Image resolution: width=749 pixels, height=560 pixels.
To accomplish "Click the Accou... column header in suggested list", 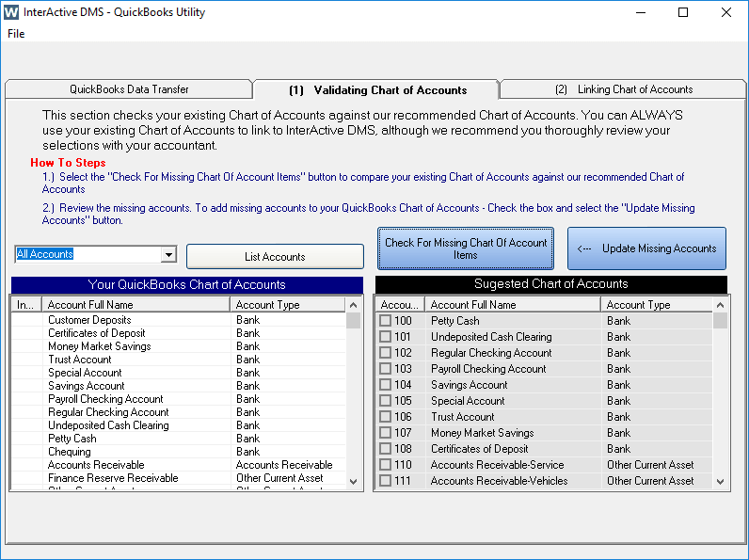I will click(x=400, y=305).
